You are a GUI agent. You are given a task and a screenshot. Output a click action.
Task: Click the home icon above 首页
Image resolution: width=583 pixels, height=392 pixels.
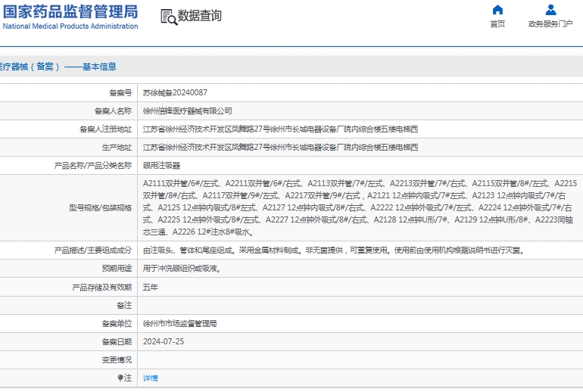click(497, 10)
